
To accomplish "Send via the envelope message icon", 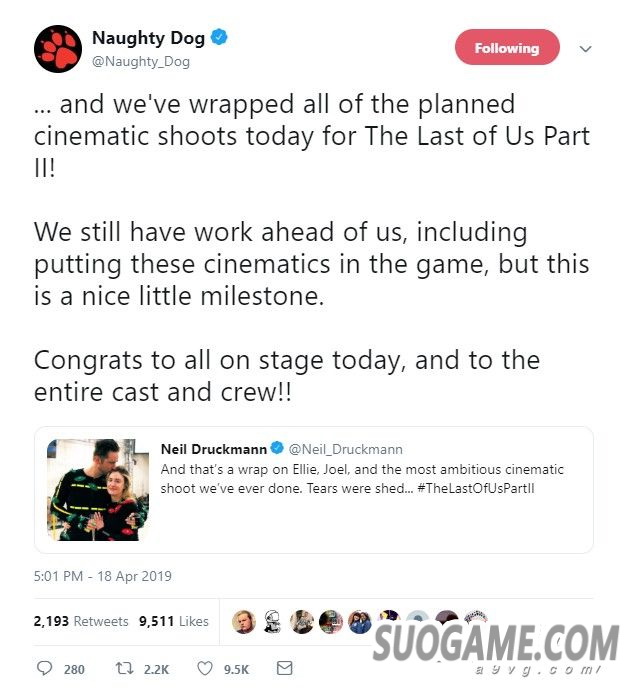I will tap(285, 668).
